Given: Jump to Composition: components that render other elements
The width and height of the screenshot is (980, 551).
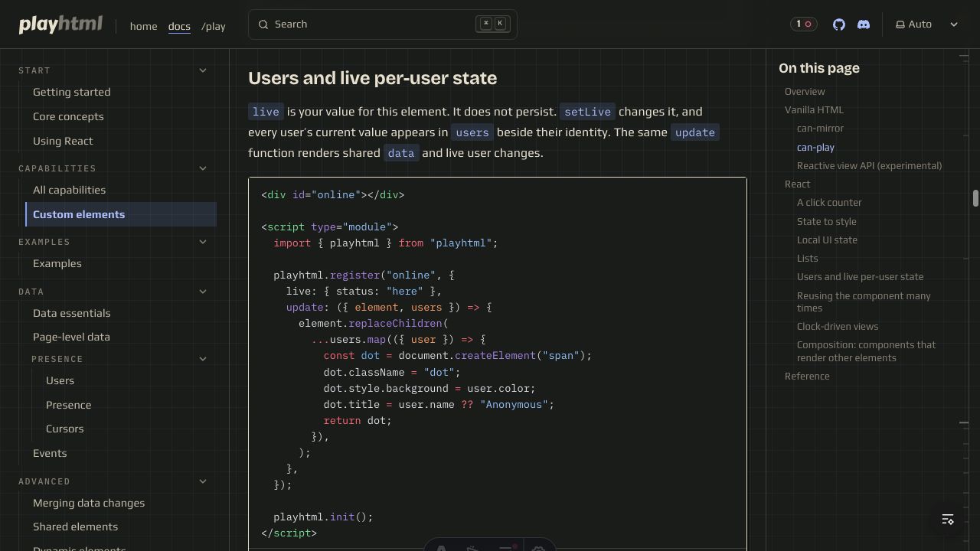Looking at the screenshot, I should (866, 351).
